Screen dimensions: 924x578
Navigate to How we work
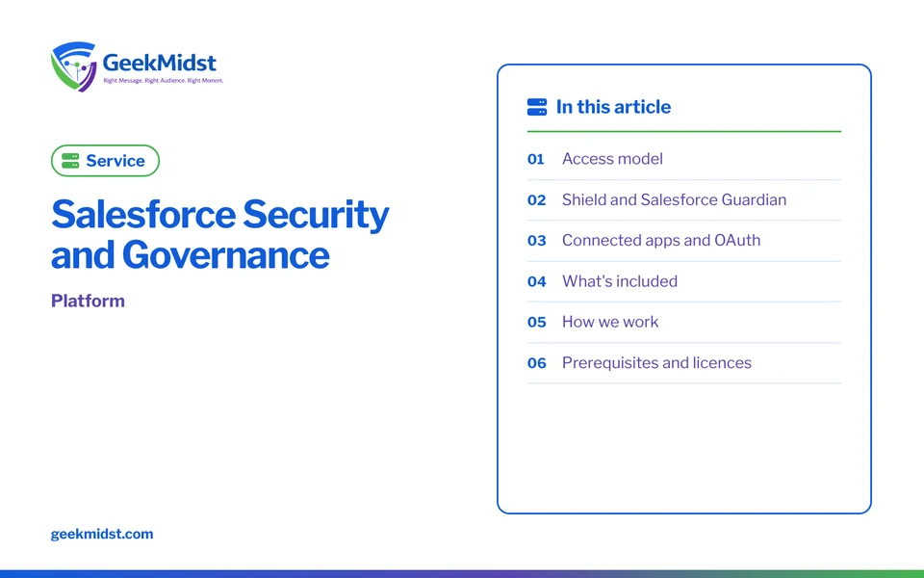click(610, 322)
